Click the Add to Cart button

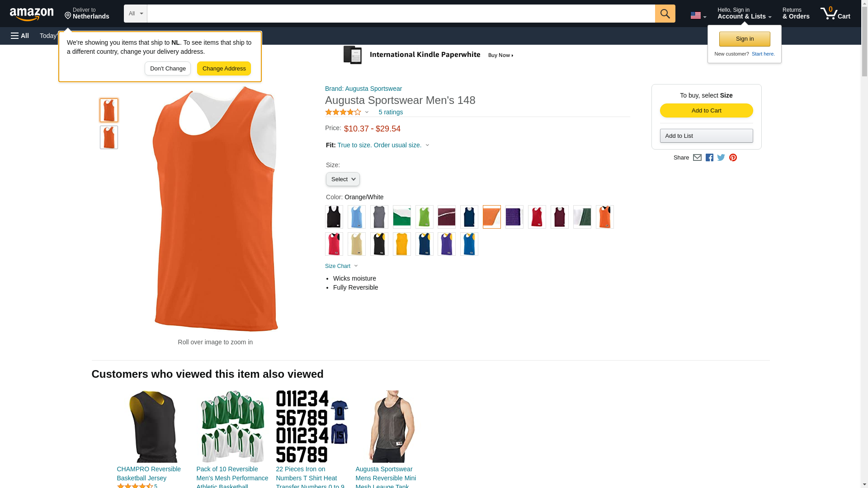[x=706, y=111]
